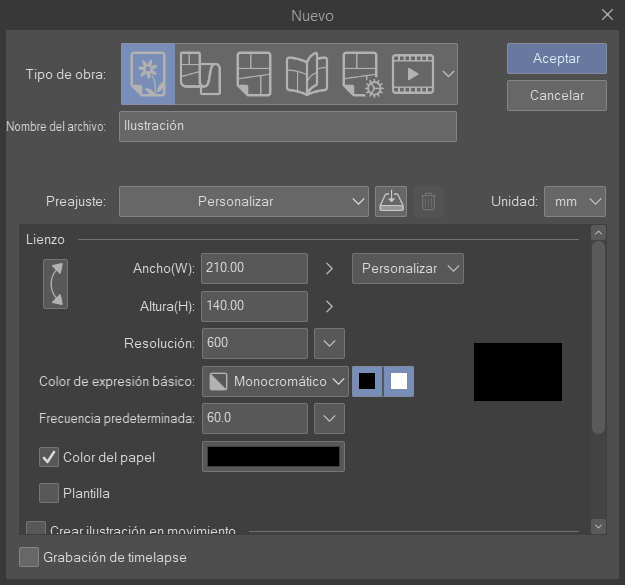Screen dimensions: 625x585
Task: Enable Grabación de timelapse checkbox
Action: [29, 557]
